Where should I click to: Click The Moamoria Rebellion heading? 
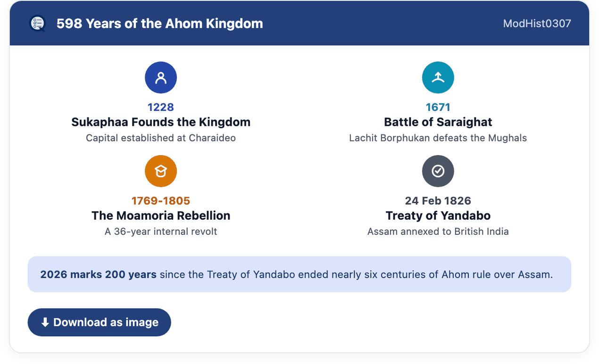click(x=161, y=215)
